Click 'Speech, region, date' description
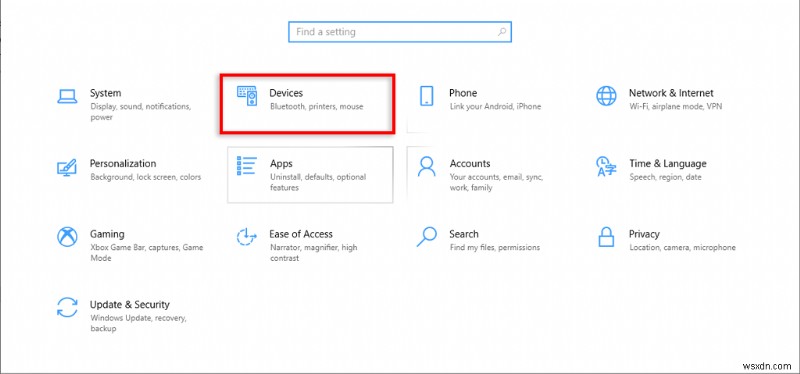Viewport: 800px width, 374px height. tap(665, 177)
